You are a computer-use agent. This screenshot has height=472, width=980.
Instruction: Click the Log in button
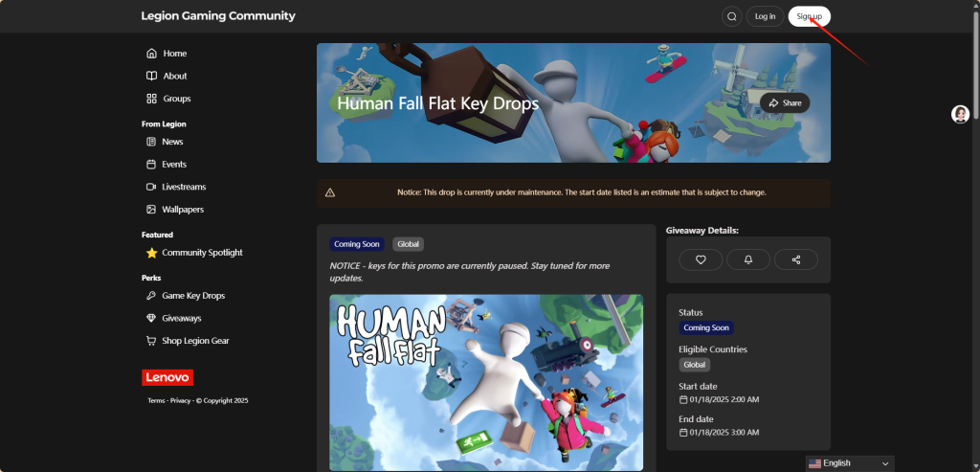point(765,16)
